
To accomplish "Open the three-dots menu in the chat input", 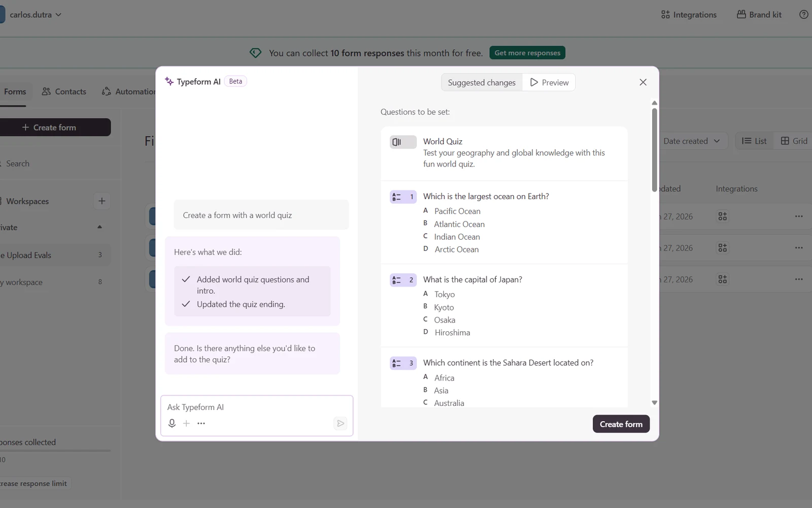I will point(201,423).
